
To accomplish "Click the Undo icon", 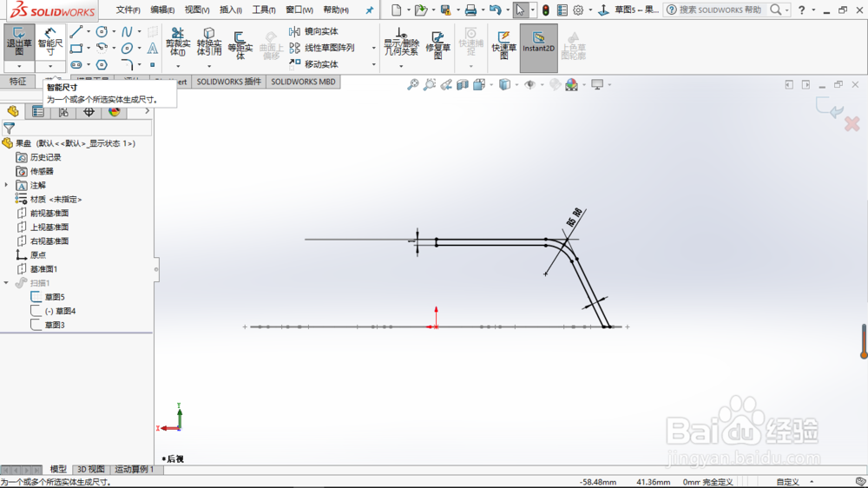I will click(x=496, y=10).
